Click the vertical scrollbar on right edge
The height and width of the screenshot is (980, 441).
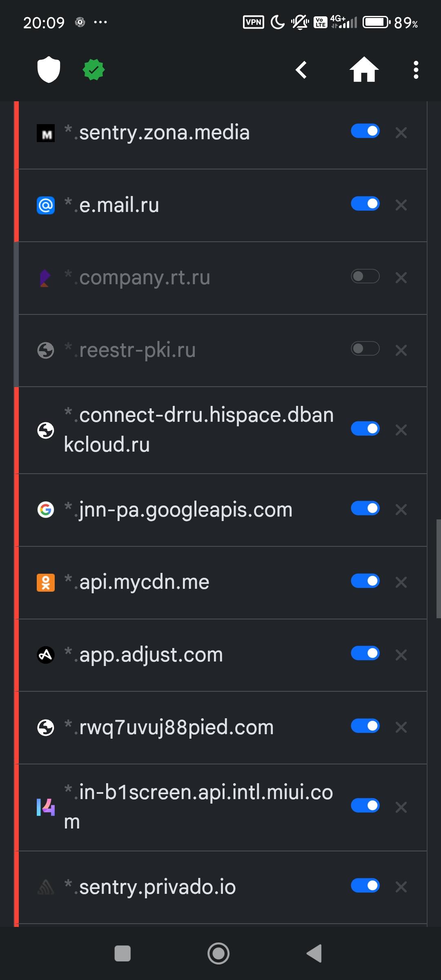[438, 568]
